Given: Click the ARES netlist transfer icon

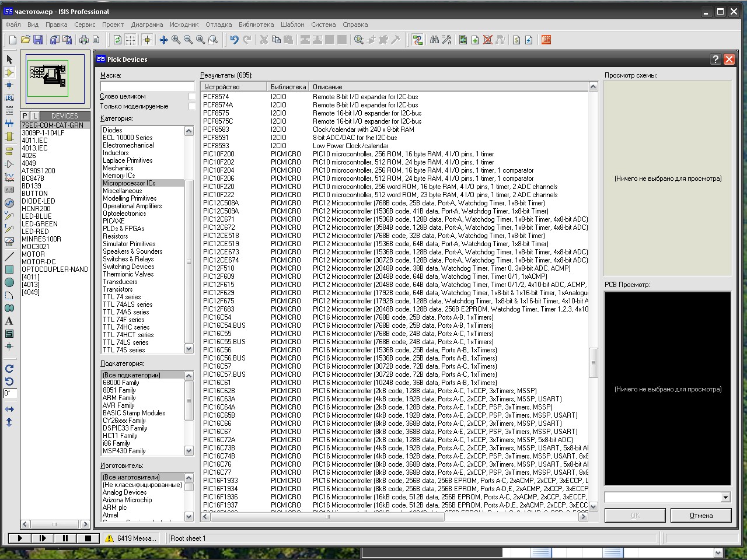Looking at the screenshot, I should pos(546,40).
